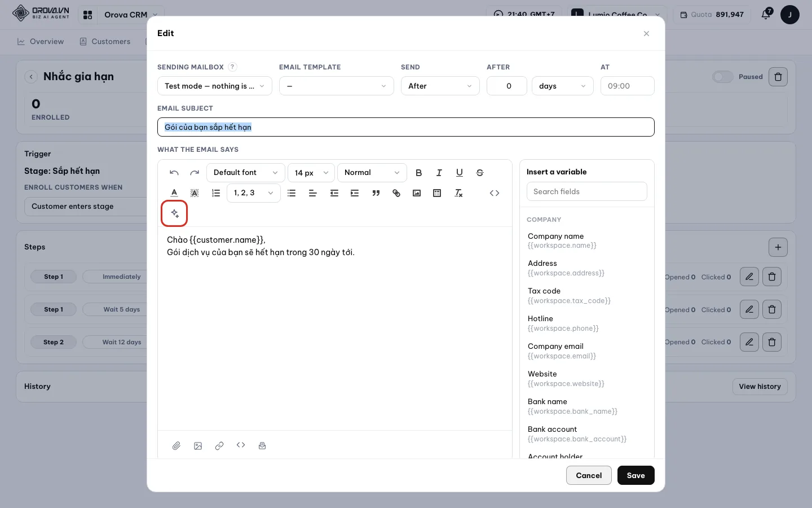Open the Normal paragraph style dropdown
This screenshot has height=508, width=812.
click(x=372, y=173)
